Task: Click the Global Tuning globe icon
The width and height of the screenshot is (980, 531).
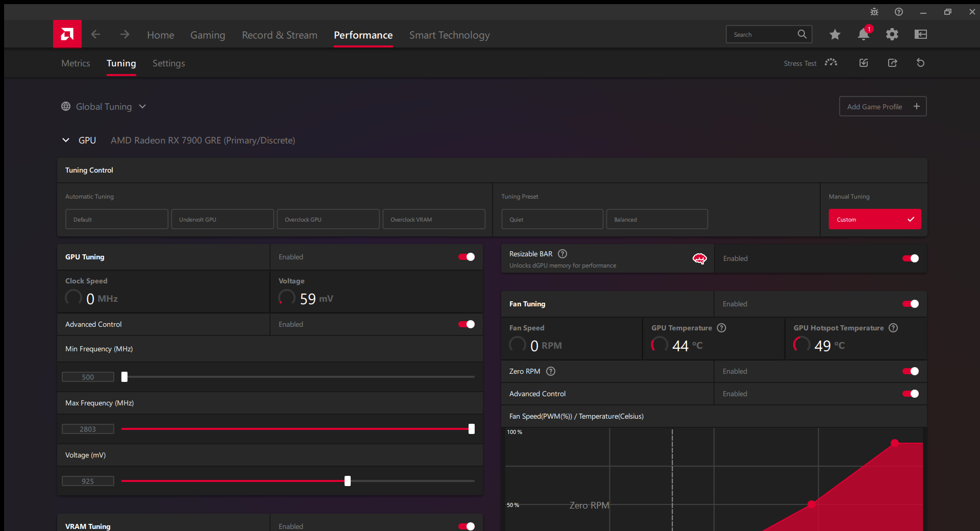Action: pos(66,106)
